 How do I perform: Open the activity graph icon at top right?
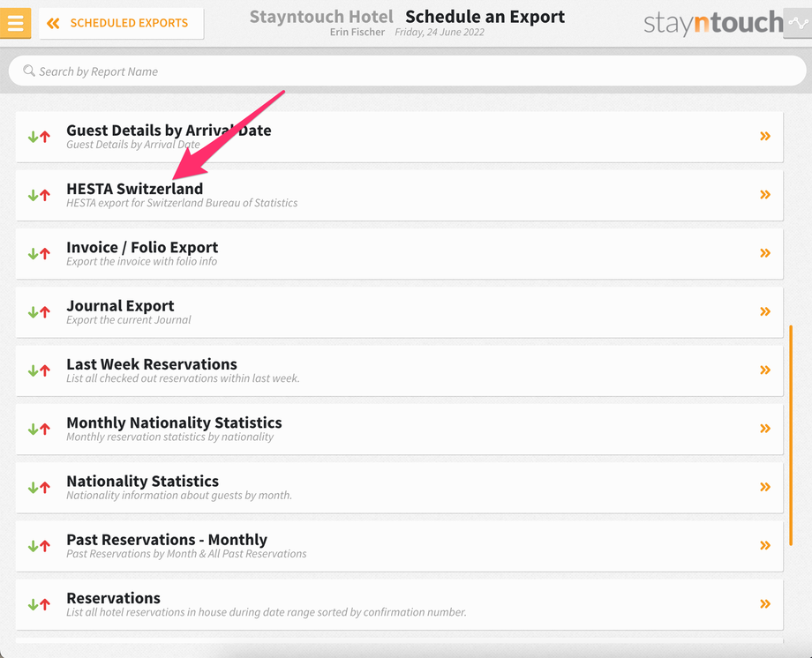[x=798, y=23]
